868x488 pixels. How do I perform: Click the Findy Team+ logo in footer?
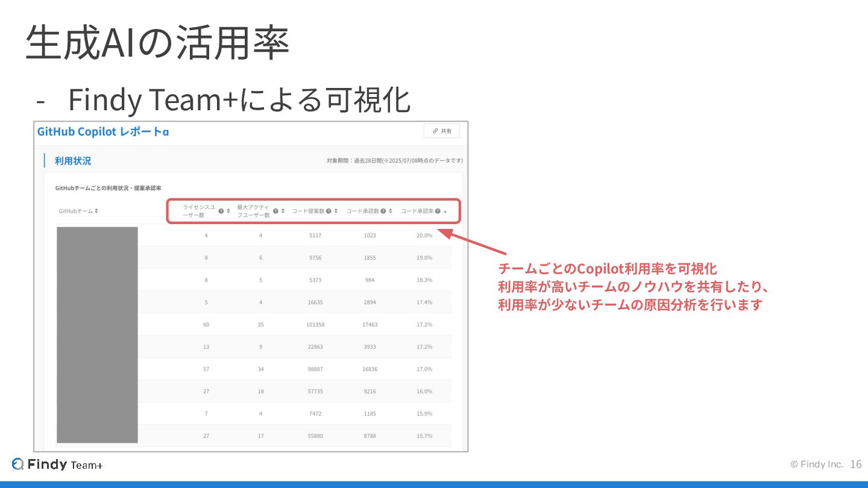point(57,464)
